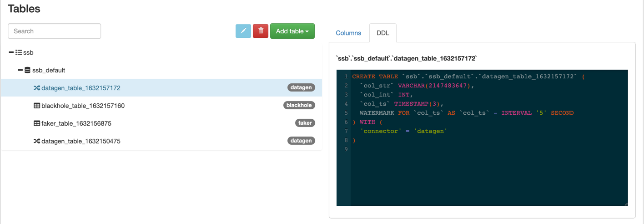This screenshot has width=644, height=224.
Task: Click the red trash delete icon
Action: 261,31
